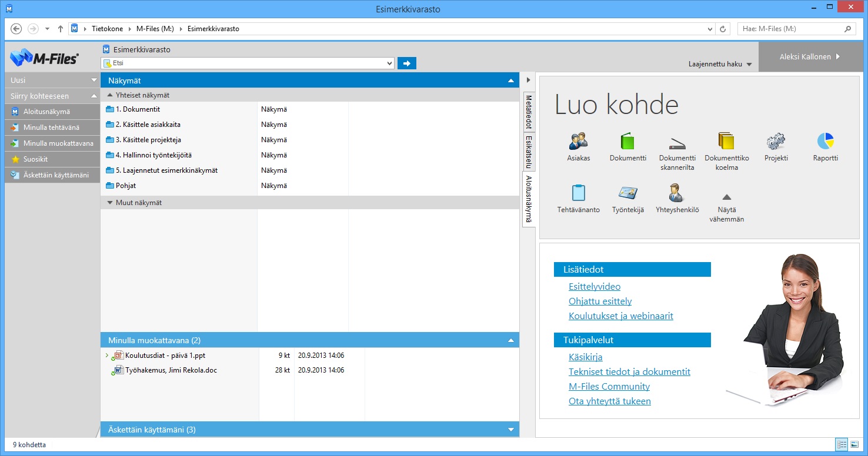Toggle the Muut näkymät group
868x456 pixels.
tap(110, 203)
